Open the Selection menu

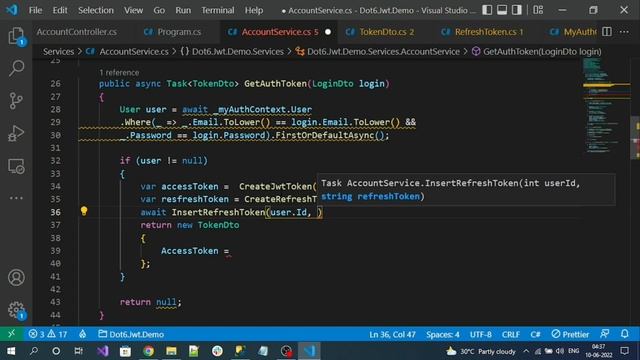click(x=96, y=10)
